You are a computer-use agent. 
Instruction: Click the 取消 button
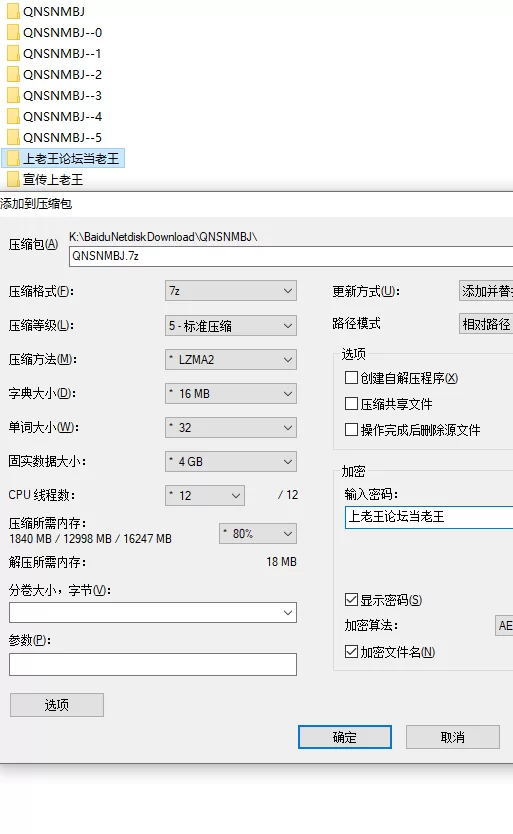coord(453,737)
